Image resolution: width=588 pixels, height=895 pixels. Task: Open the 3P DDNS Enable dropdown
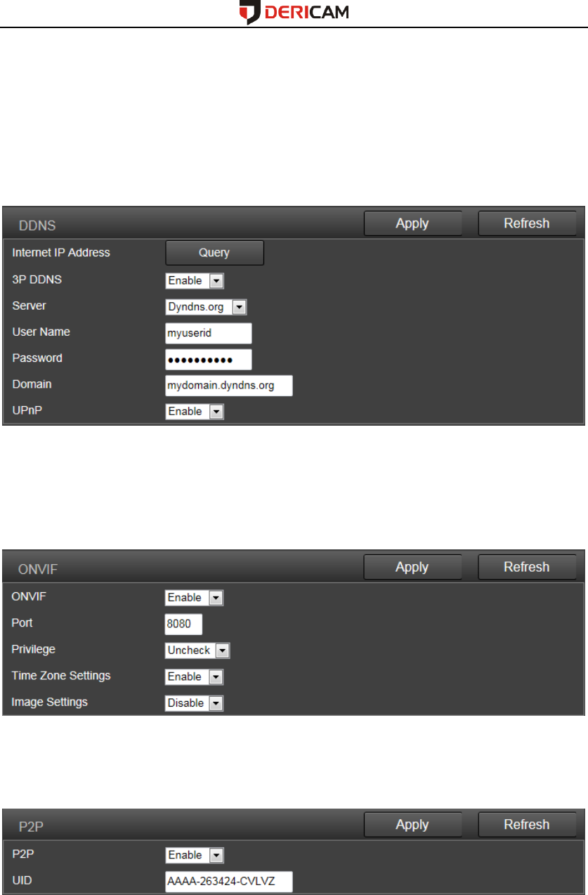point(195,281)
